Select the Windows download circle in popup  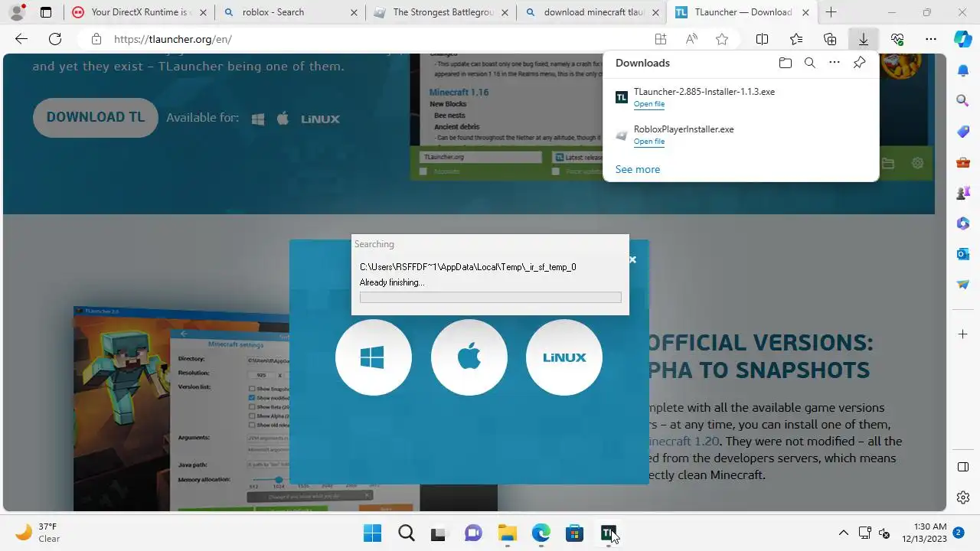point(373,357)
